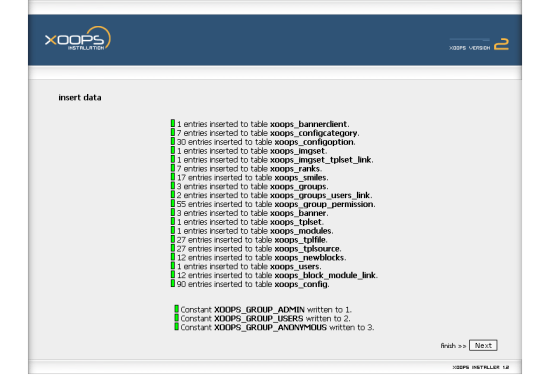550x388 pixels.
Task: Click green indicator next to xoops_group_permission
Action: [x=173, y=203]
